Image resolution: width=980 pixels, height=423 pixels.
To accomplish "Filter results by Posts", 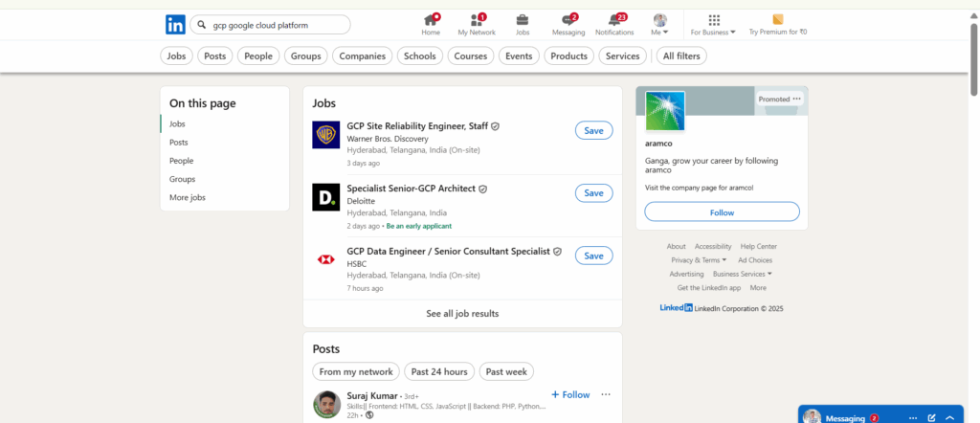I will [x=215, y=56].
